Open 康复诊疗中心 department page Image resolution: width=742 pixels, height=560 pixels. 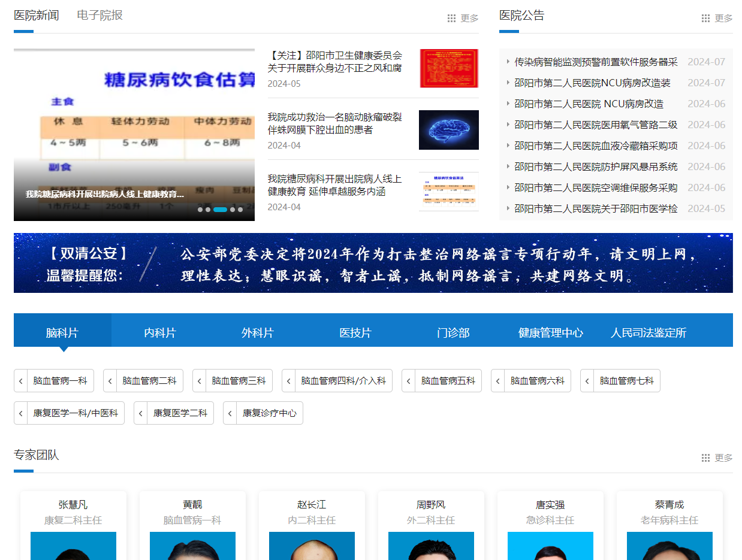263,413
